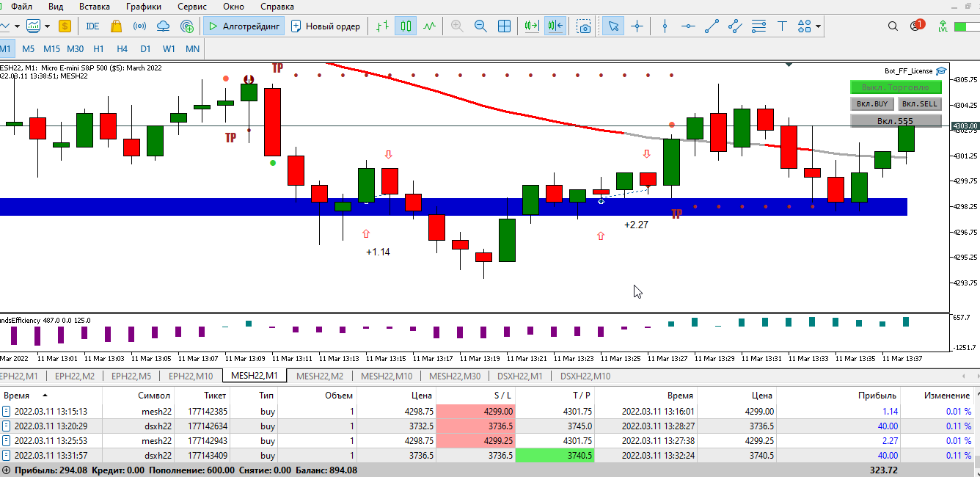980x477 pixels.
Task: Select the green T/P cell 3740.5
Action: (556, 456)
